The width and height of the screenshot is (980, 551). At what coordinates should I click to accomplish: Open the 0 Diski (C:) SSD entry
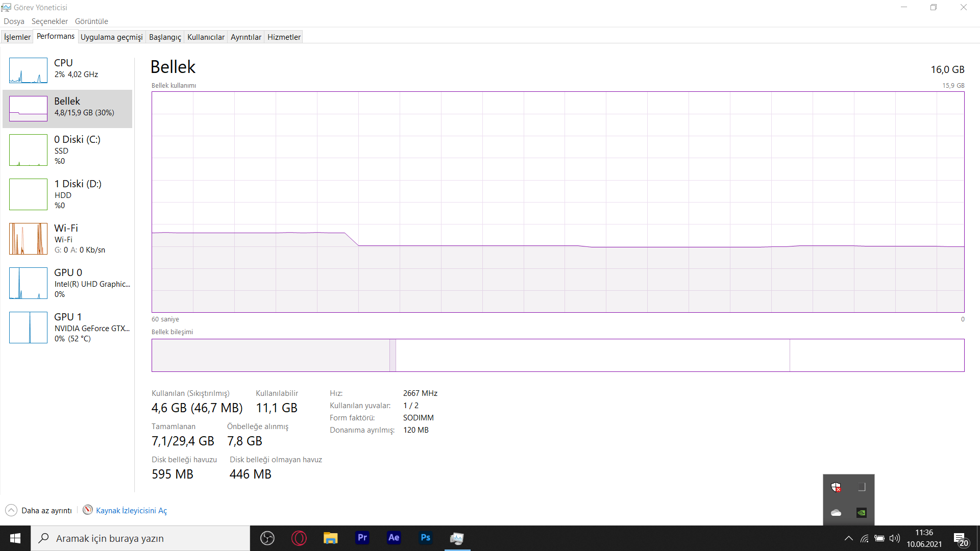click(67, 150)
